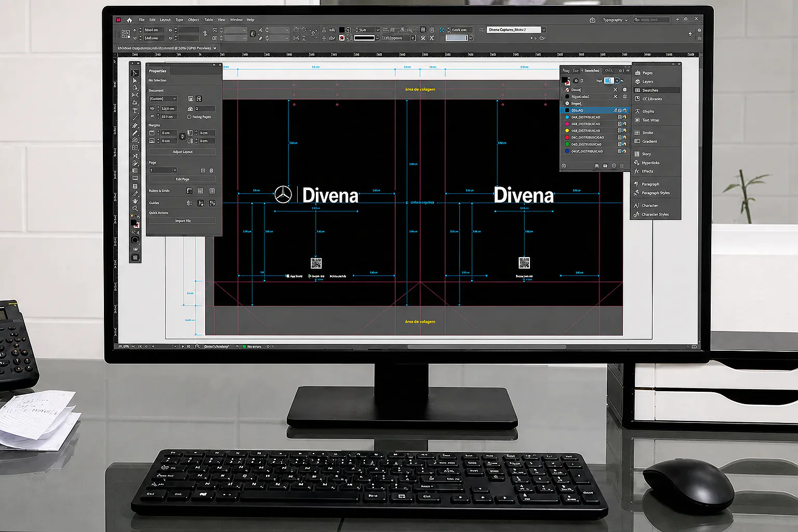
Task: Click the Adobe Stock search field
Action: point(651,20)
